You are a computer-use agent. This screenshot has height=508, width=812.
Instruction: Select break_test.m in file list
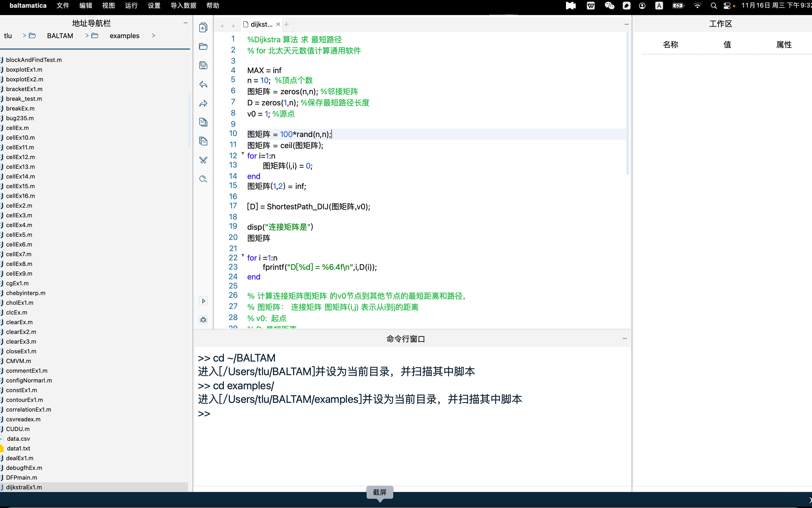click(x=24, y=98)
